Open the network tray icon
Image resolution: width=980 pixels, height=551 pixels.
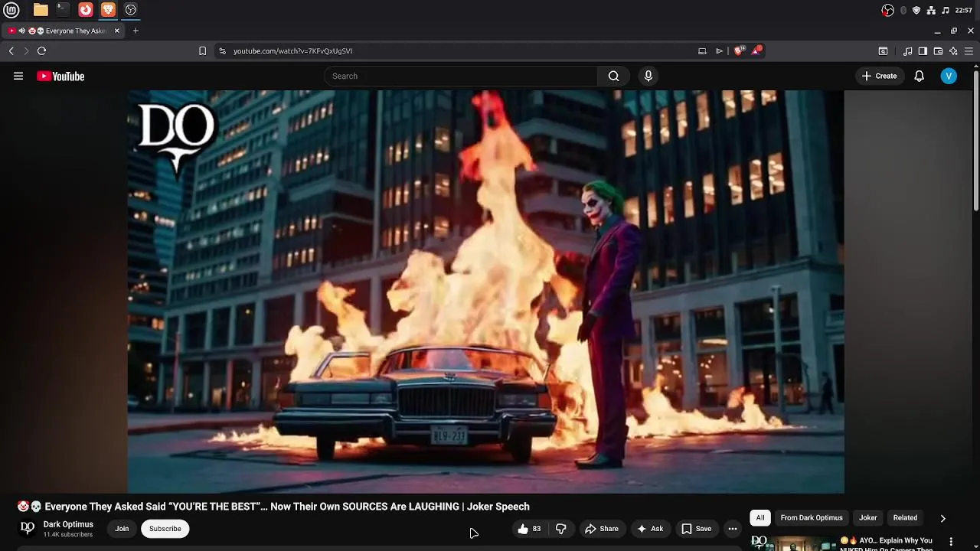(931, 10)
